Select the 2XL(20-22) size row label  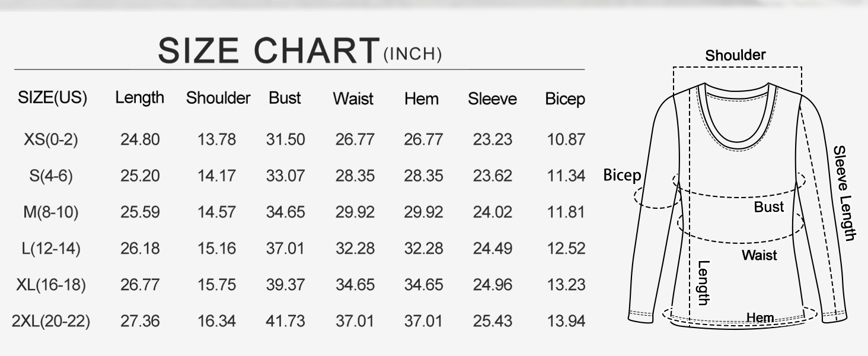(x=51, y=322)
